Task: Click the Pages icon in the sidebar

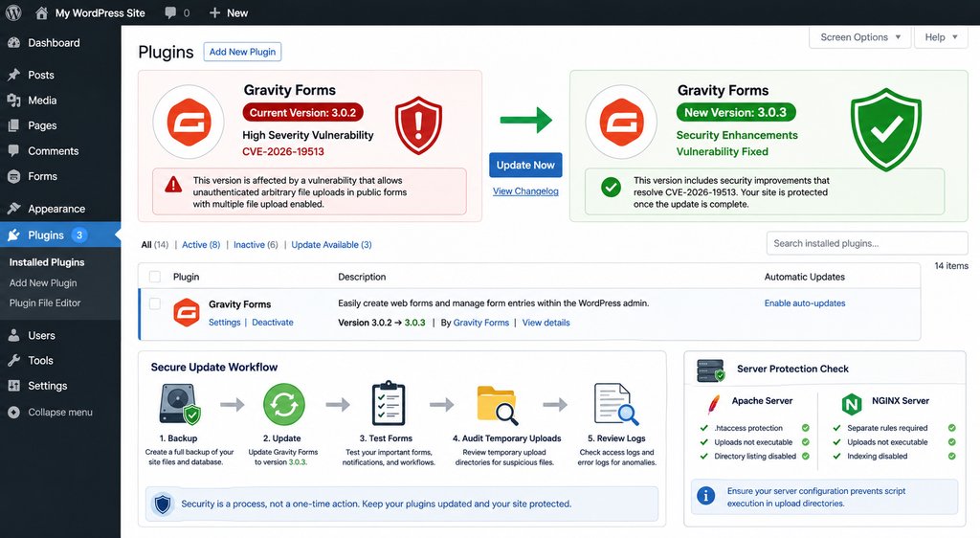Action: (13, 125)
